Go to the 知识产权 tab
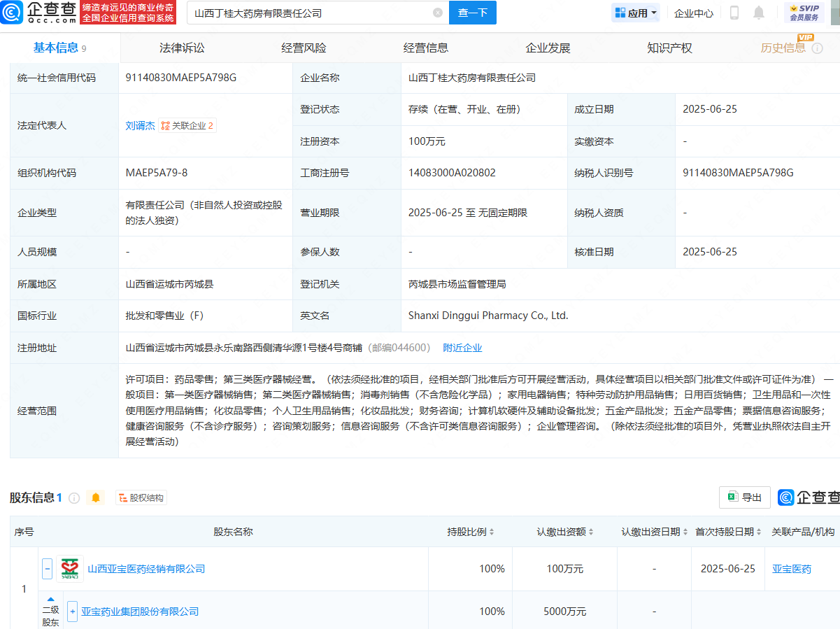Image resolution: width=840 pixels, height=629 pixels. pyautogui.click(x=669, y=48)
